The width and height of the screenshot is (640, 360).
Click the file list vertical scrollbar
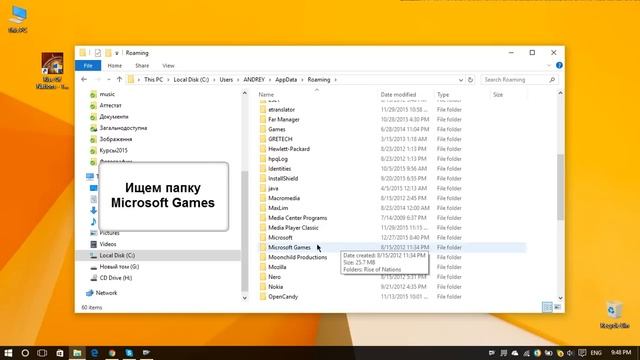[560, 187]
